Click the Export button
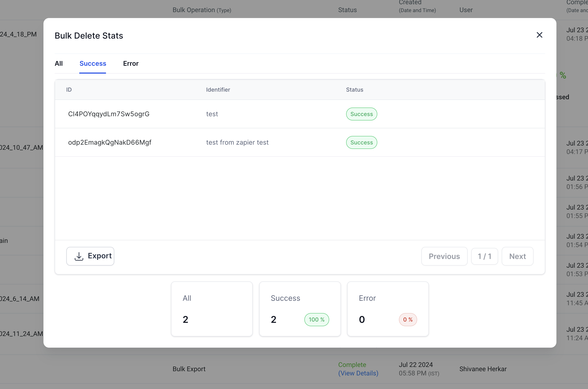Image resolution: width=588 pixels, height=389 pixels. (x=90, y=256)
